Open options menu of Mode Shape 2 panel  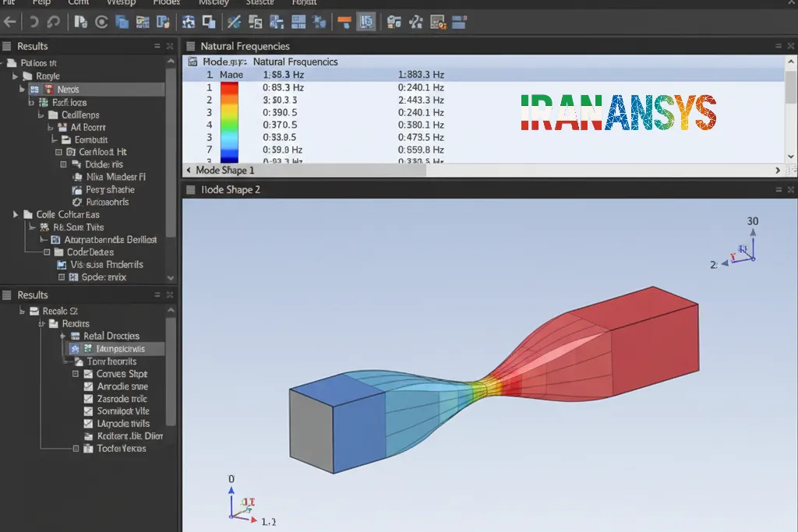779,190
